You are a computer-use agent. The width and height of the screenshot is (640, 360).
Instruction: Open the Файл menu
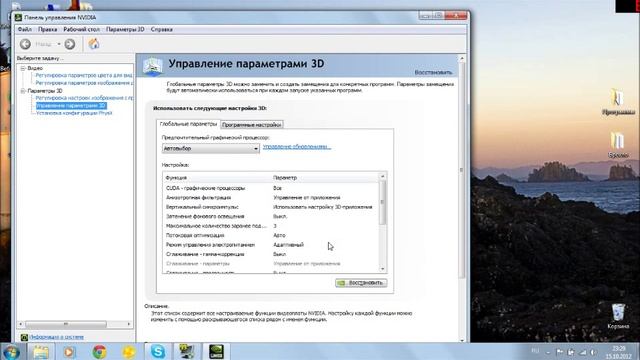coord(24,29)
